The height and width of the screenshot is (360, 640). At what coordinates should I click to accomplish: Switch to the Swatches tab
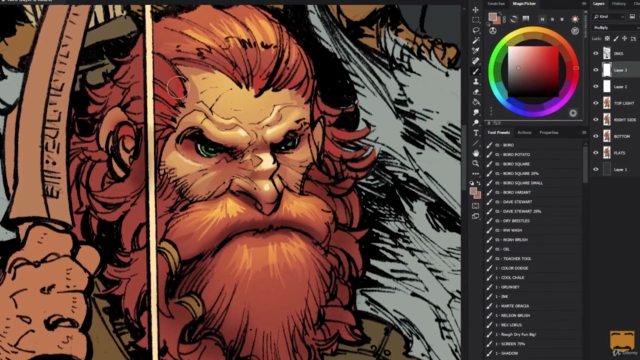[x=496, y=4]
